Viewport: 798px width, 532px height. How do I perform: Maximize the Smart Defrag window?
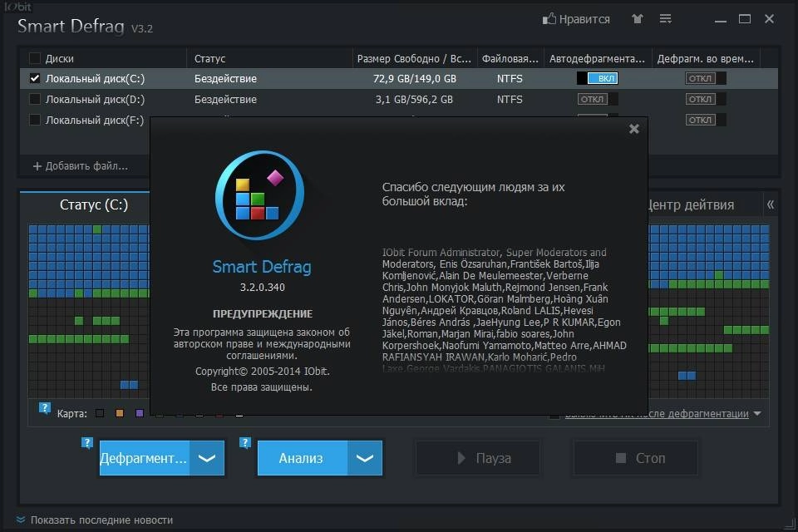(x=745, y=19)
